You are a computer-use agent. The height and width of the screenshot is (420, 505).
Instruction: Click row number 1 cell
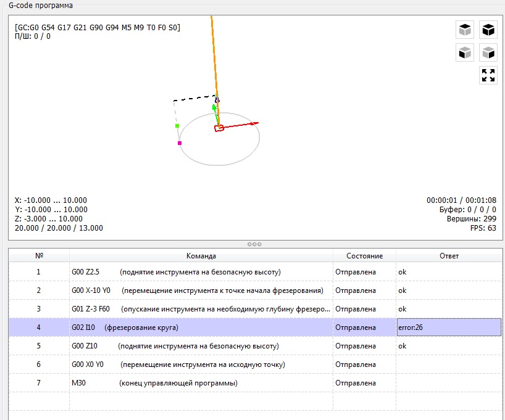tap(39, 272)
